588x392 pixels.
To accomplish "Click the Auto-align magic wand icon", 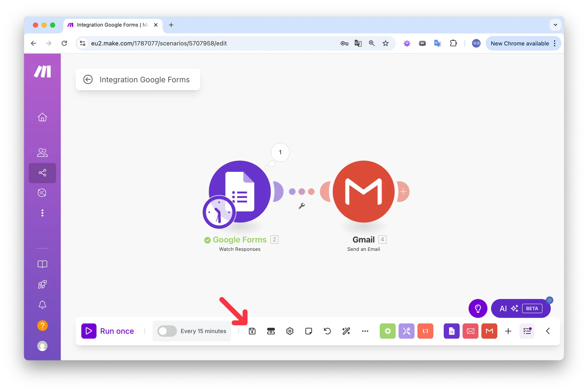I will [346, 331].
